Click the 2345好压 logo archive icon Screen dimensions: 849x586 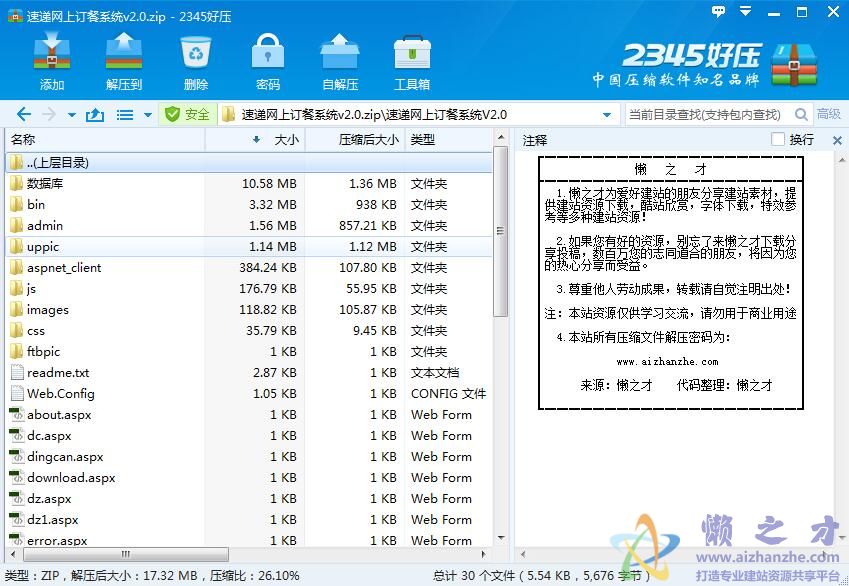coord(794,64)
